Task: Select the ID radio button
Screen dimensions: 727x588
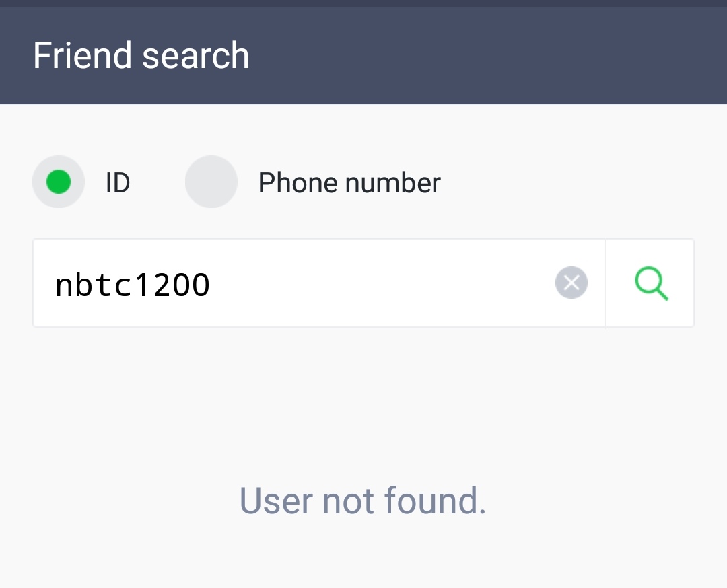Action: pos(59,182)
